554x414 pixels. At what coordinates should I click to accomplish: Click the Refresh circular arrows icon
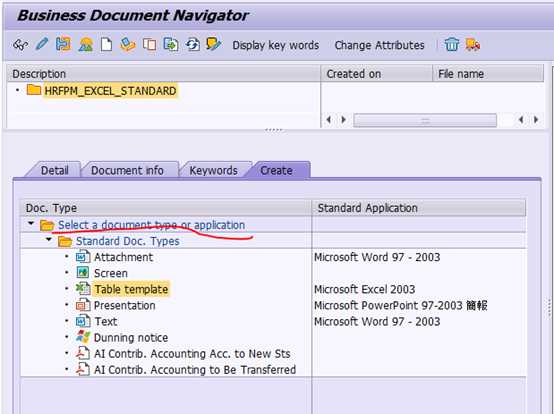(193, 45)
